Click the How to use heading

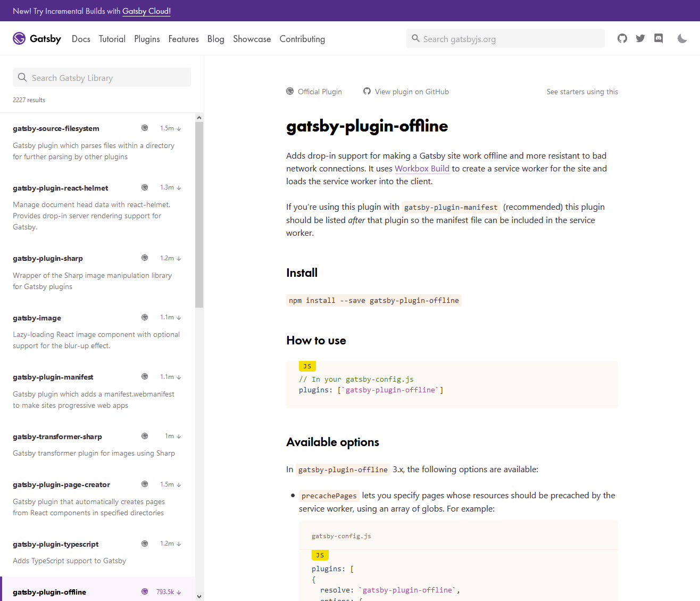pyautogui.click(x=316, y=340)
